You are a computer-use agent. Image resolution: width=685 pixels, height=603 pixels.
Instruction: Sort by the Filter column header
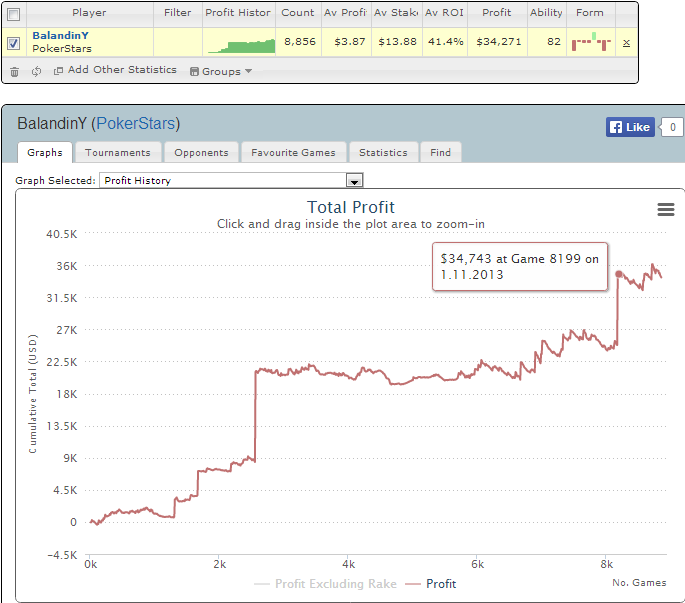pos(177,13)
